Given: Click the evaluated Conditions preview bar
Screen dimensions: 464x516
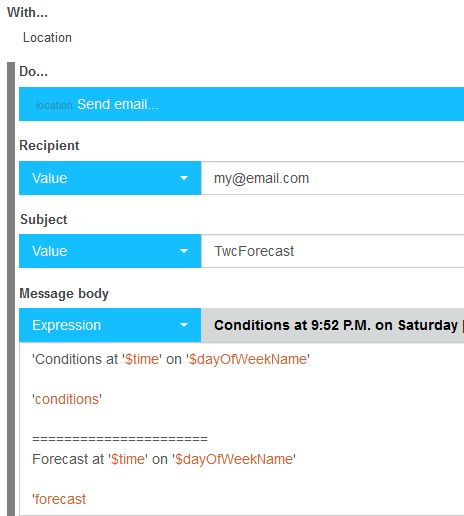Looking at the screenshot, I should [332, 325].
